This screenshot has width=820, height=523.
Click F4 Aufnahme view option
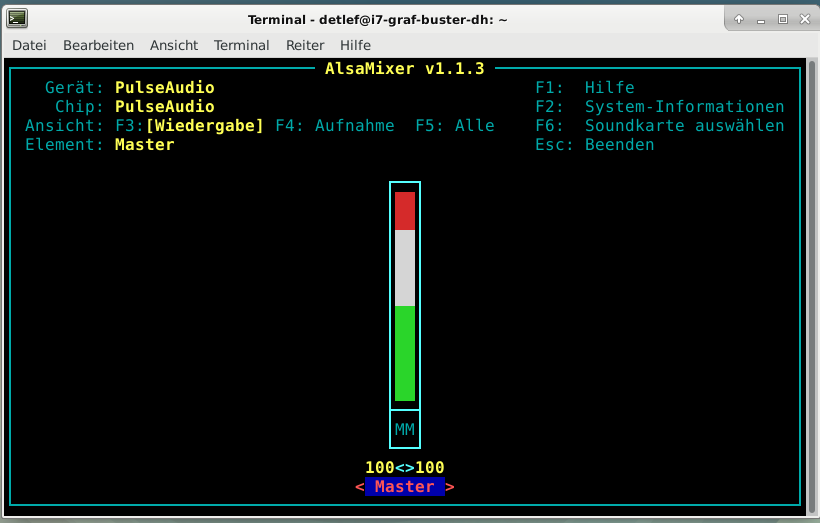335,126
